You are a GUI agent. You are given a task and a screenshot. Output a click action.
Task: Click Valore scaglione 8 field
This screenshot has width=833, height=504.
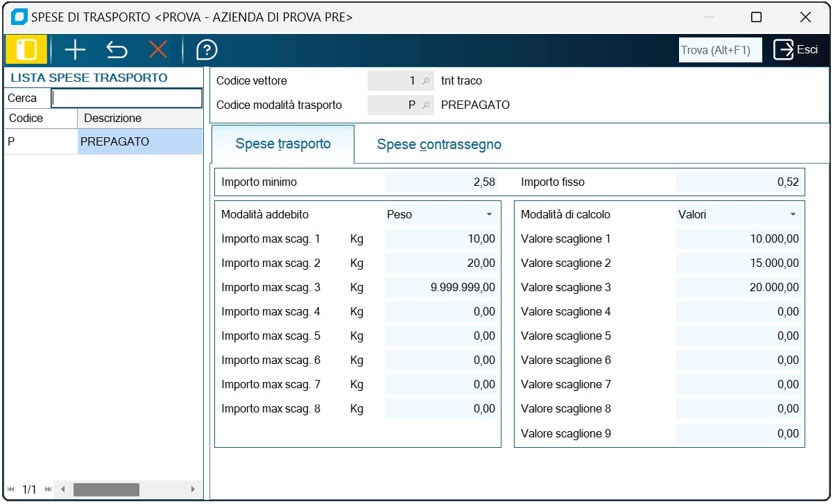739,409
